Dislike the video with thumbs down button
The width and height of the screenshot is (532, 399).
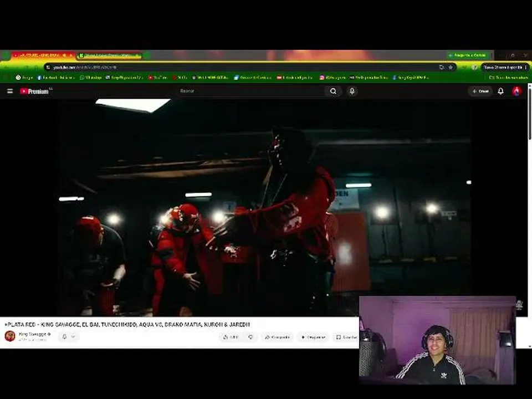250,337
